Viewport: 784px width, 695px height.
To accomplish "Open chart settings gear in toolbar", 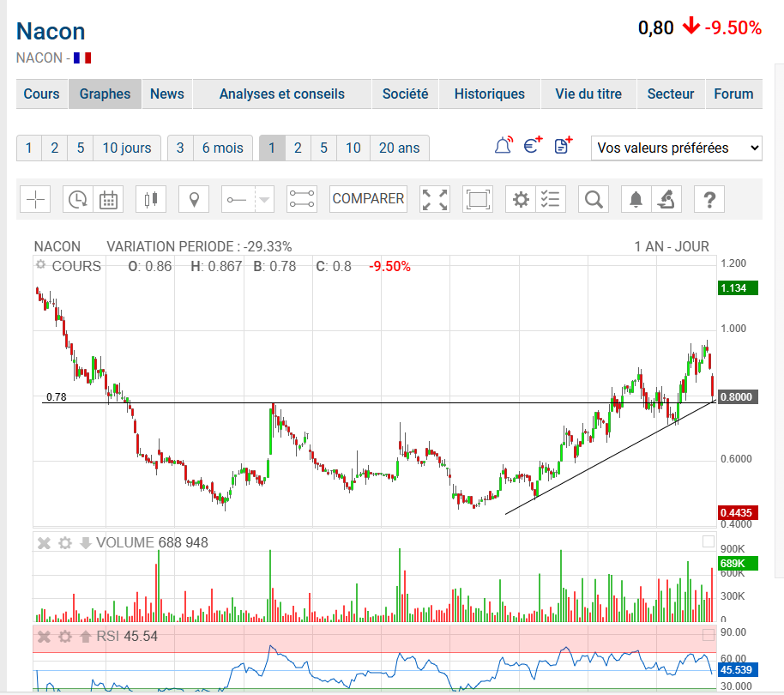I will click(x=521, y=199).
